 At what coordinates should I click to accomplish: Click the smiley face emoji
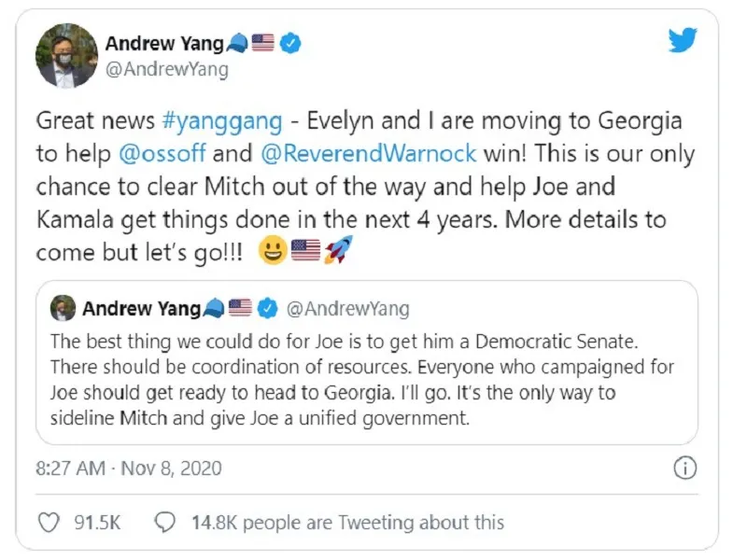tap(274, 252)
